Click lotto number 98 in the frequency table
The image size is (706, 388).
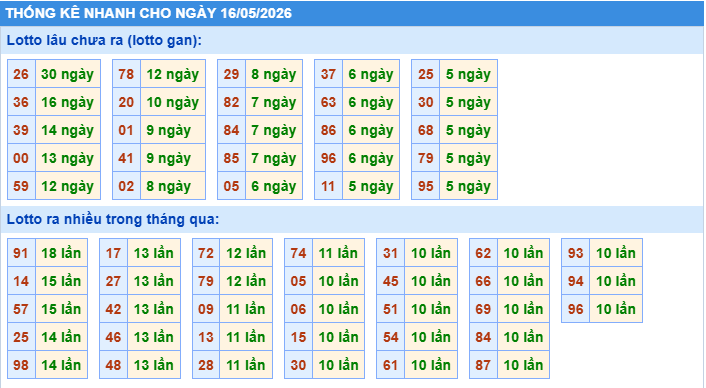[21, 365]
